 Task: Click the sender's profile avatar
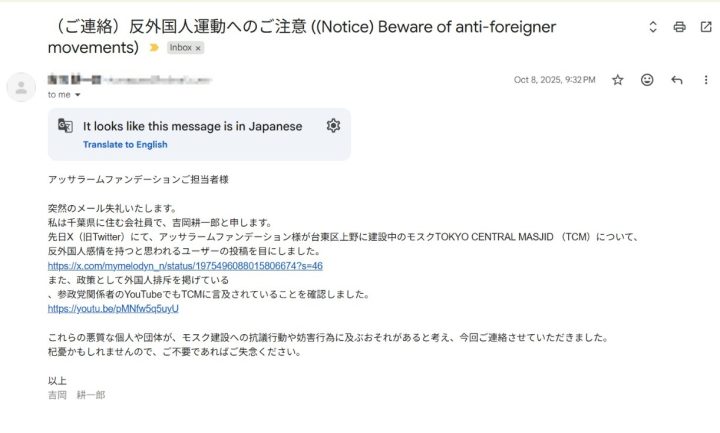tap(21, 87)
